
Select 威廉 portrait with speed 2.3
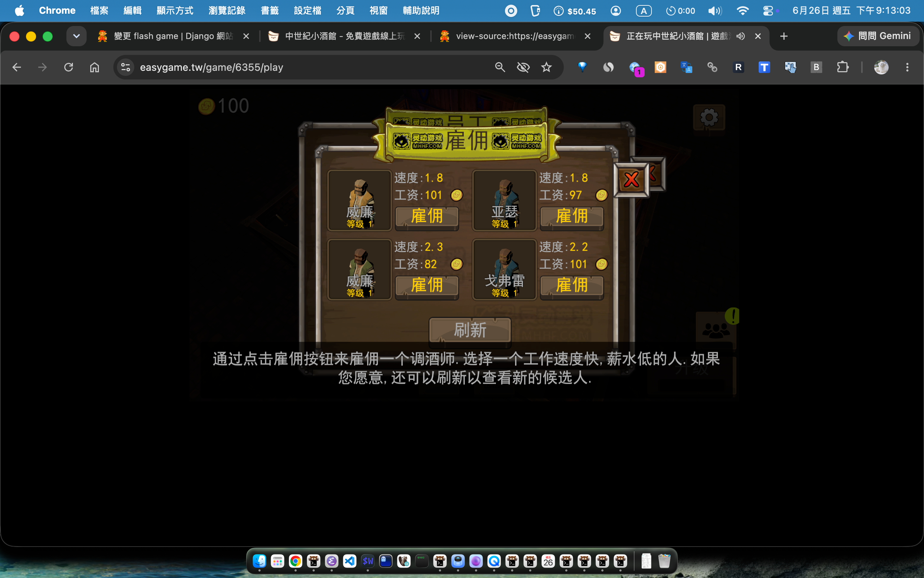tap(359, 269)
